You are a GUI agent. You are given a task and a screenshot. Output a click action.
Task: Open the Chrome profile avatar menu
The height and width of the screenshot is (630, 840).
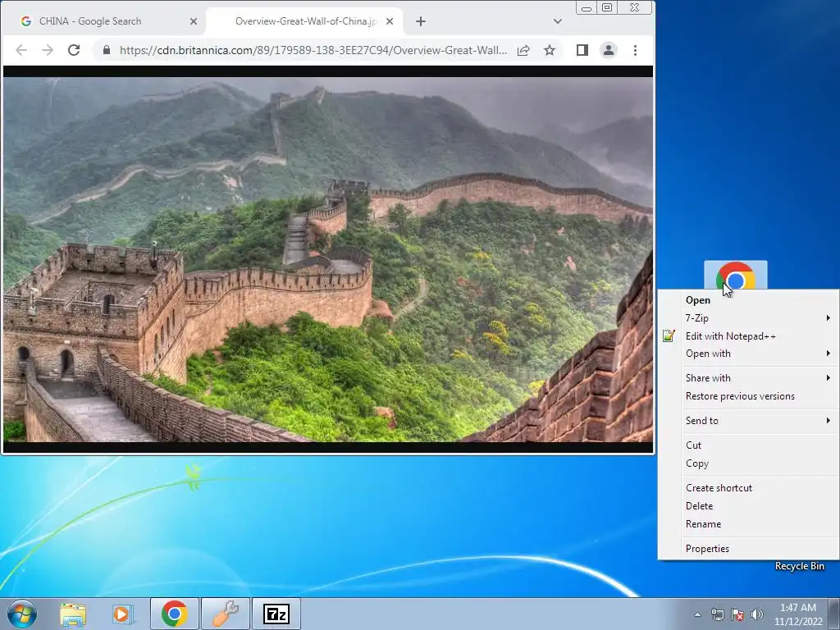pyautogui.click(x=609, y=50)
